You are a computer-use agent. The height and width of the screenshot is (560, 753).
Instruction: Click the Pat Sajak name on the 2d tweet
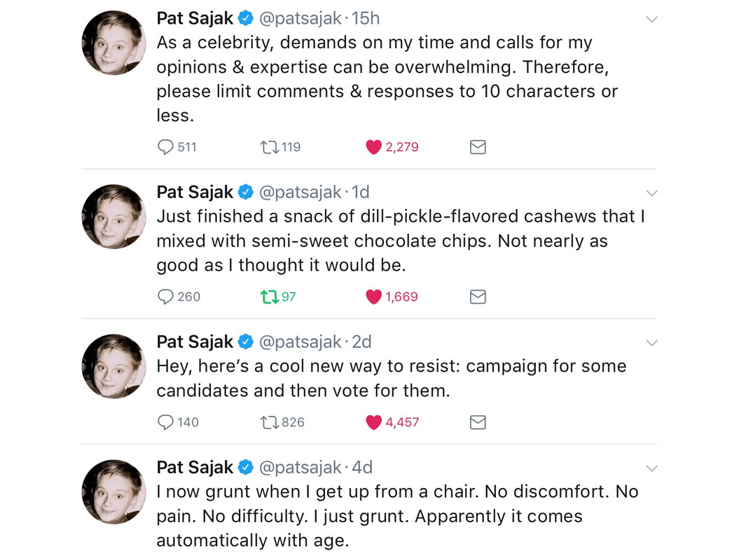[x=195, y=342]
